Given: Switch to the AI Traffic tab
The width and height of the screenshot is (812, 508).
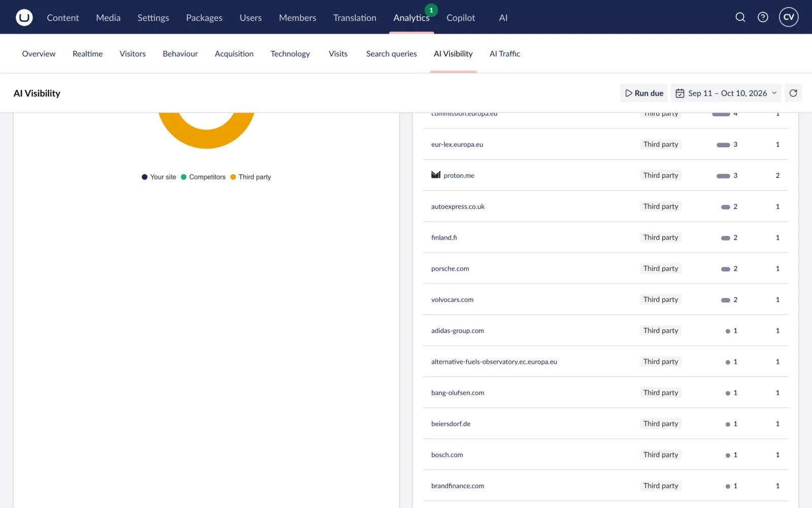Looking at the screenshot, I should click(504, 54).
